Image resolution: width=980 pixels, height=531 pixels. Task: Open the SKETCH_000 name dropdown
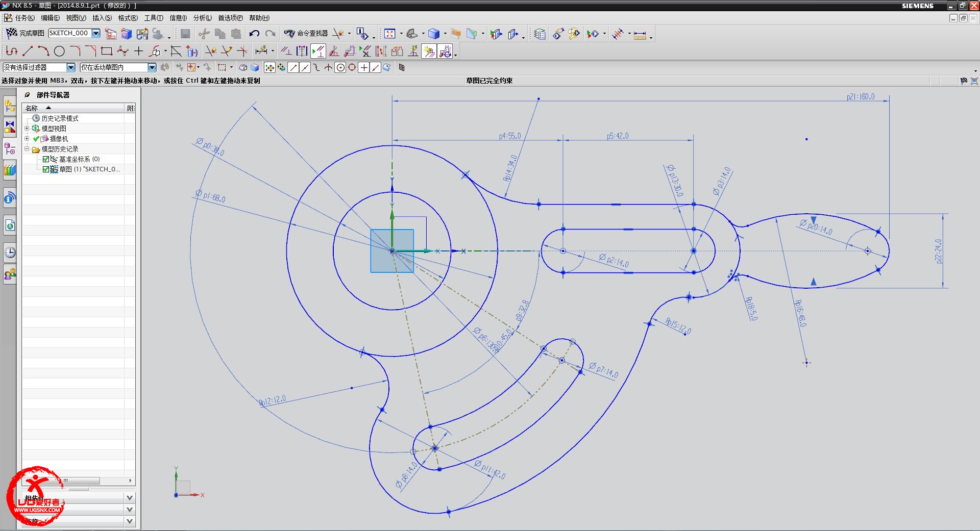96,33
